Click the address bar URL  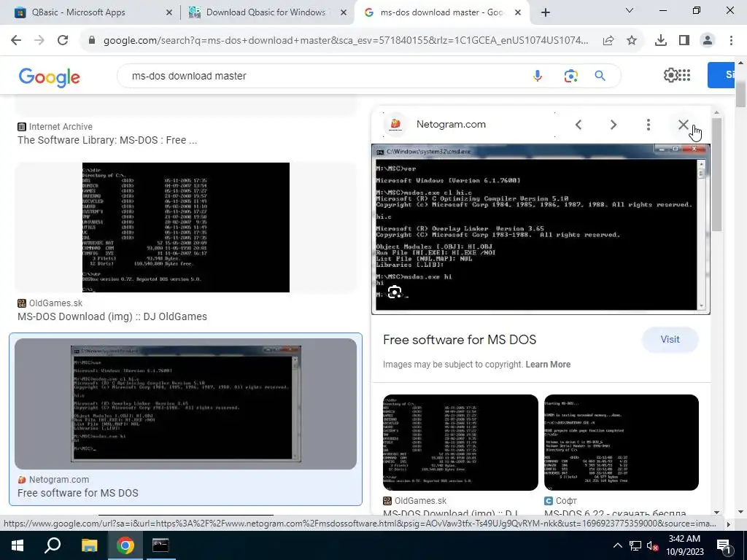point(345,41)
